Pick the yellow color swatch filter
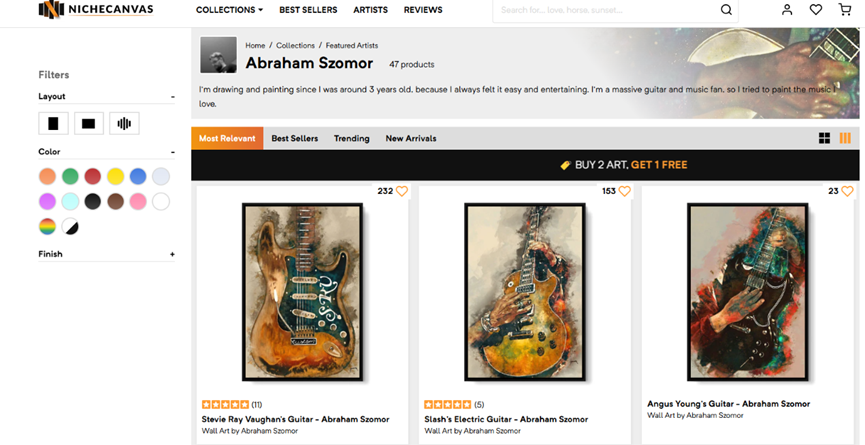The image size is (865, 445). [115, 176]
